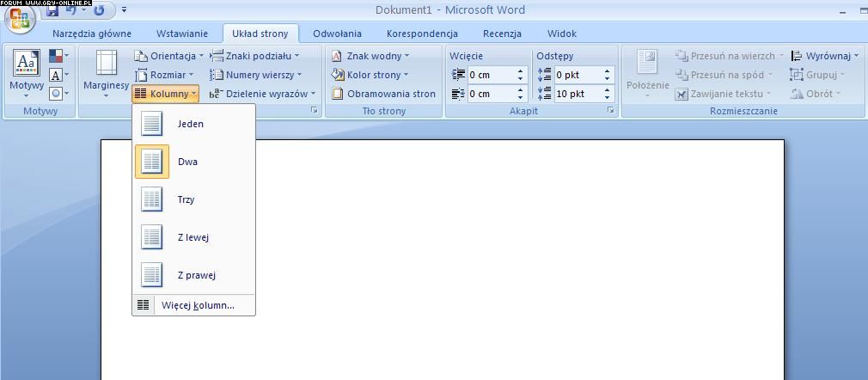Screen dimensions: 868x380
Task: Open theme fonts dropdown
Action: 59,75
